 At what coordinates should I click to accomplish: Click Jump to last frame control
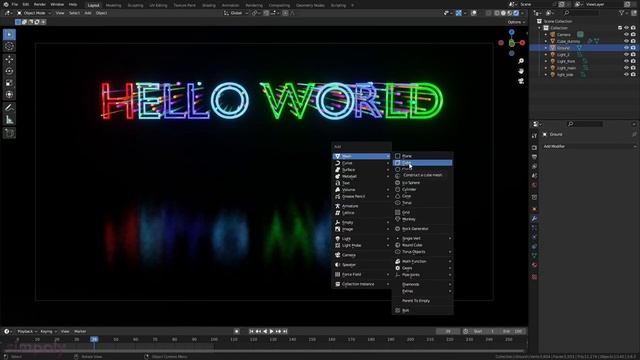click(x=285, y=331)
